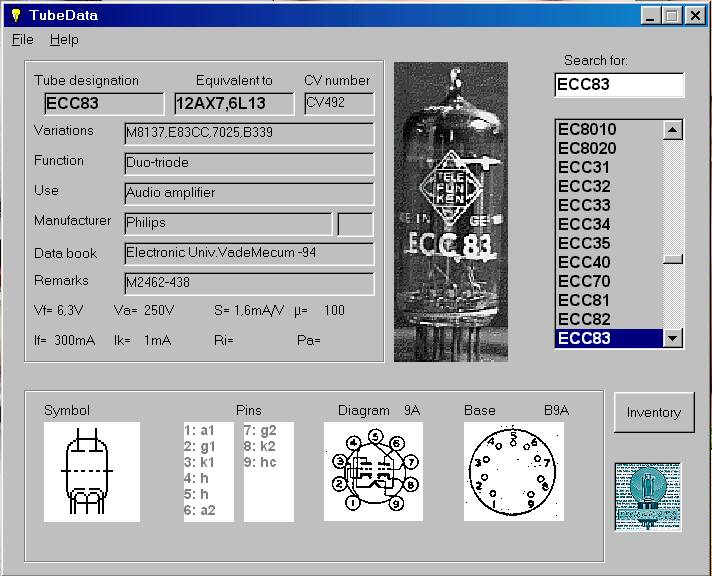This screenshot has height=576, width=712.
Task: Click the Search for input field
Action: tap(619, 84)
